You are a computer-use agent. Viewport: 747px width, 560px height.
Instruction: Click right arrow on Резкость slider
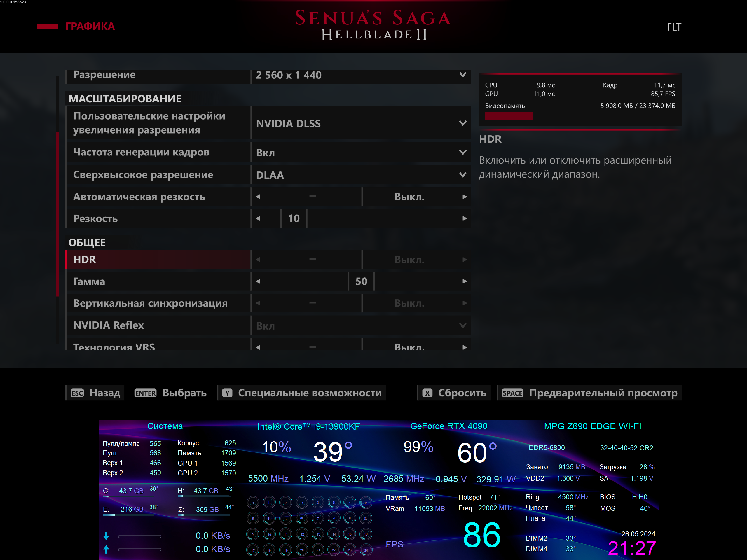464,218
